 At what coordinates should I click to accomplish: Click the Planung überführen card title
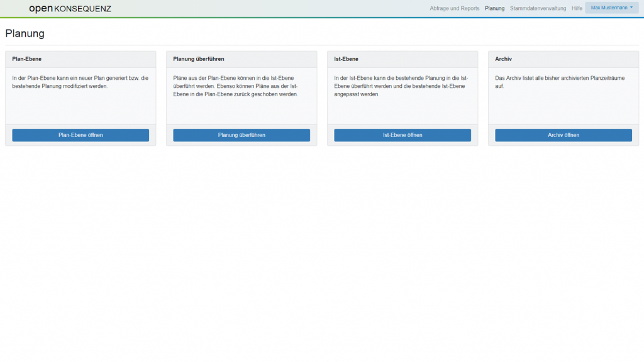pyautogui.click(x=198, y=59)
